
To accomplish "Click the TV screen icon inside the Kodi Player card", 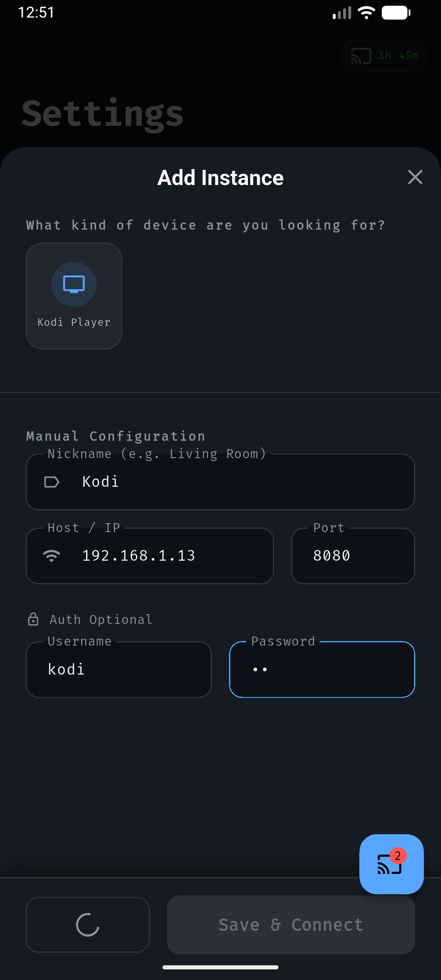I will coord(73,284).
